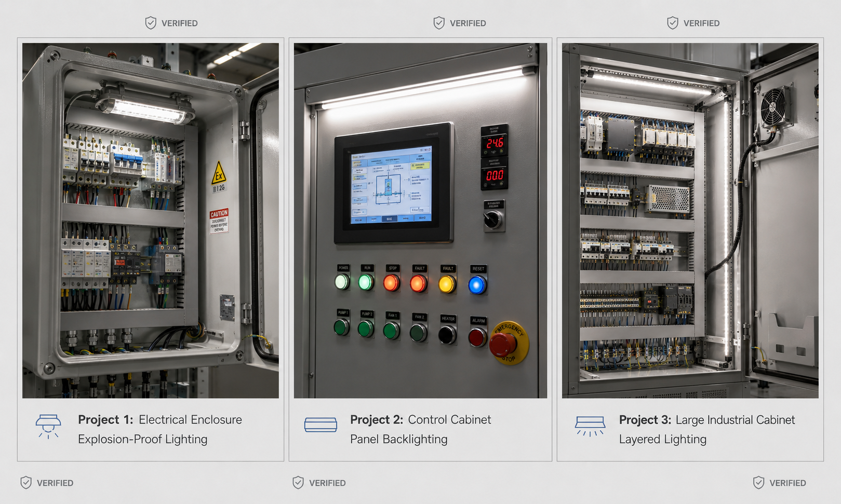Click the Project 1 ceiling lamp icon

(48, 427)
